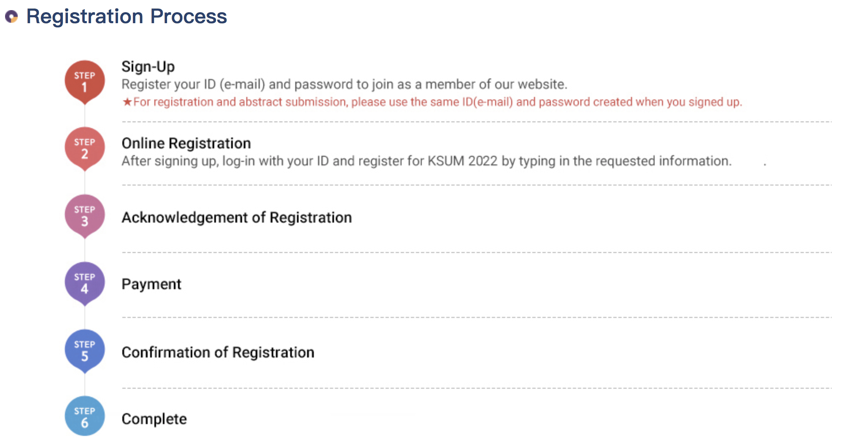Click the Payment step title
Screen dimensions: 868x446
pos(151,284)
